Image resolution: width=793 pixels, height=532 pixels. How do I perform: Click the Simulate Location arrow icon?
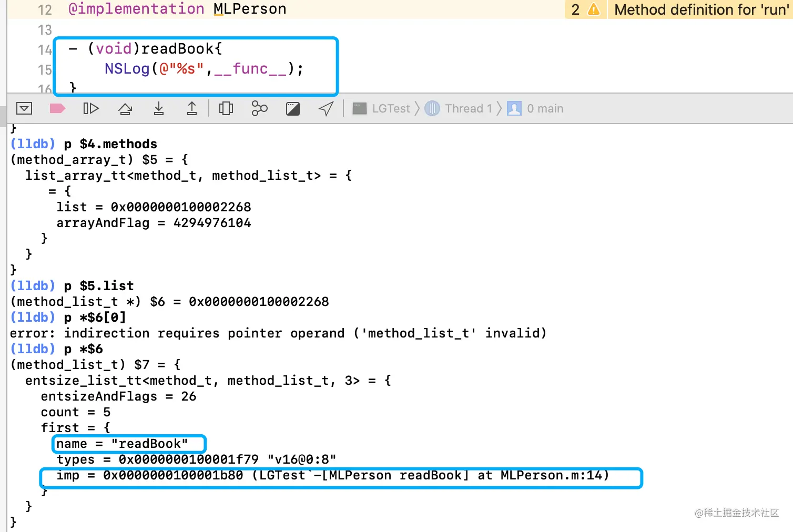tap(326, 108)
